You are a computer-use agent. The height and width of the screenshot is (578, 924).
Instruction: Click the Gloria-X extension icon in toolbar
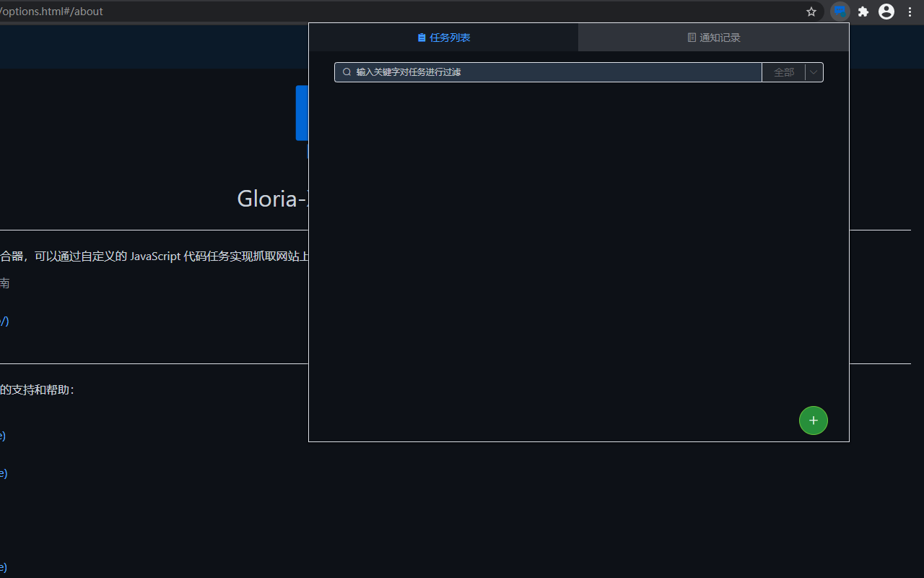(x=840, y=12)
